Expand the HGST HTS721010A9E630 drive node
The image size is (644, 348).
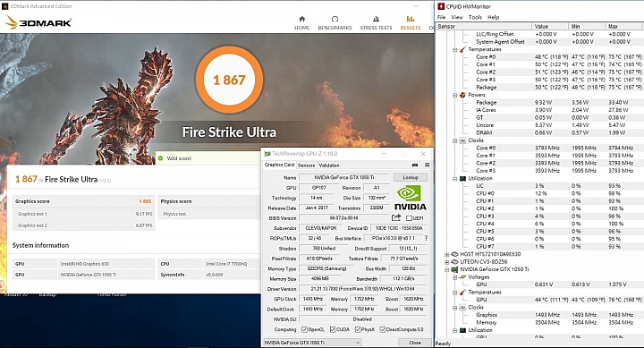click(x=447, y=254)
